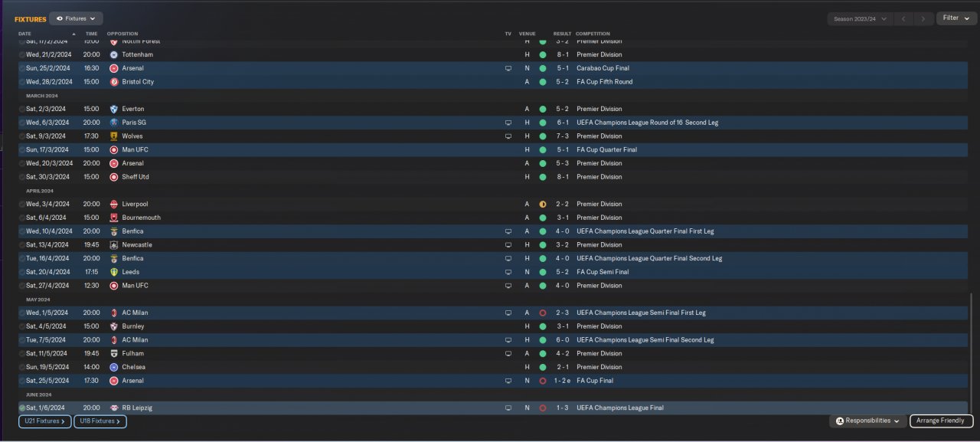Viewport: 980px width, 442px height.
Task: Sort by the Date column header
Action: coord(25,34)
